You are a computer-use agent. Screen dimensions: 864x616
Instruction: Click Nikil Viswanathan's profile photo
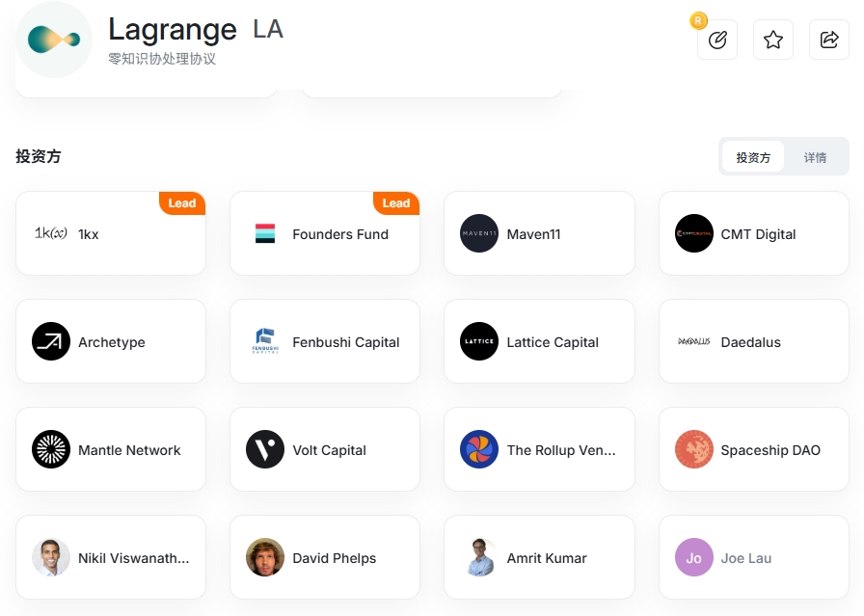pos(51,557)
